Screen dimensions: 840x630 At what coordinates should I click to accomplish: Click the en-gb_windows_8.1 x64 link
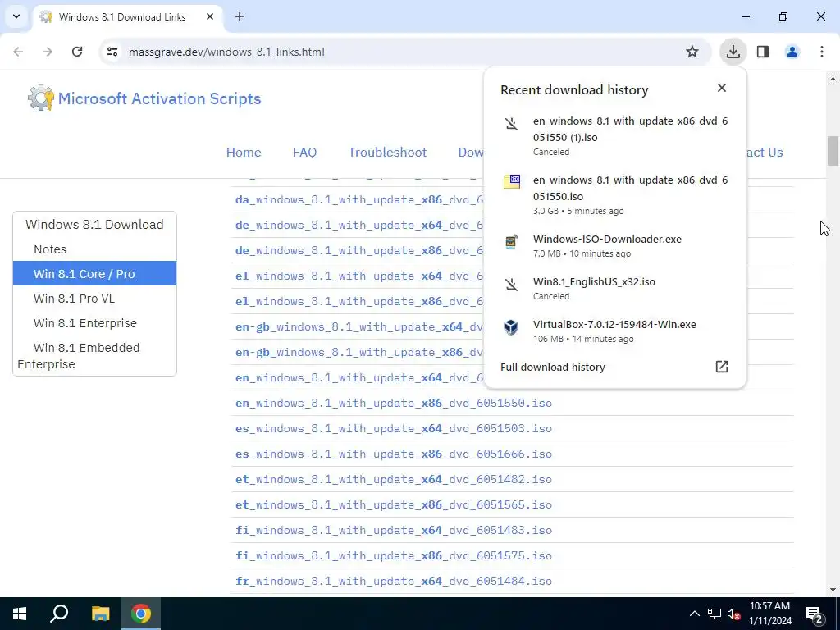(x=359, y=326)
